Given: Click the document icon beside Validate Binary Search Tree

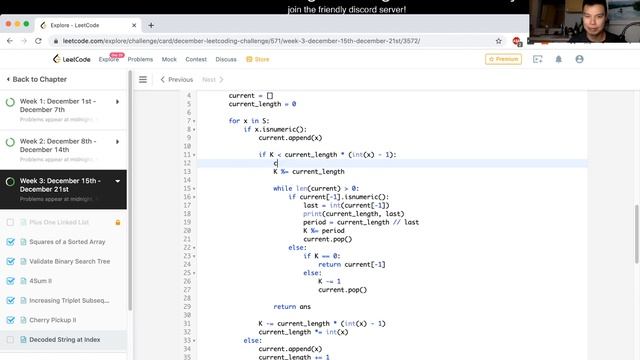Looking at the screenshot, I should [23, 262].
